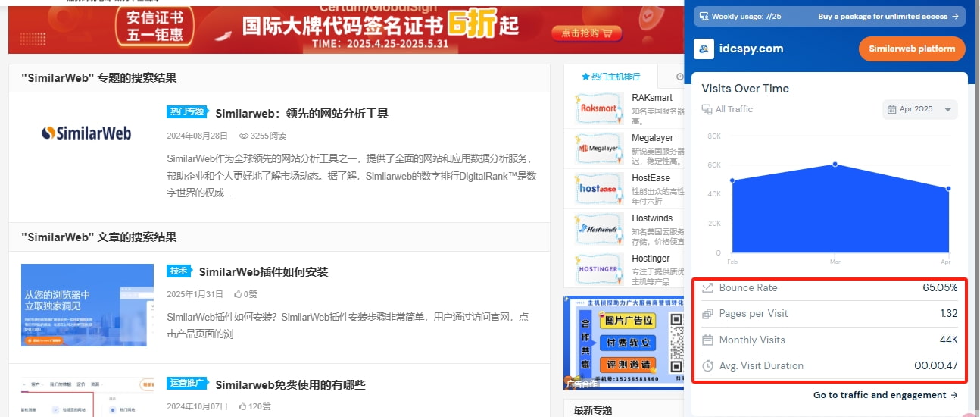Click the Similarweb platform button
The width and height of the screenshot is (980, 417).
[912, 49]
